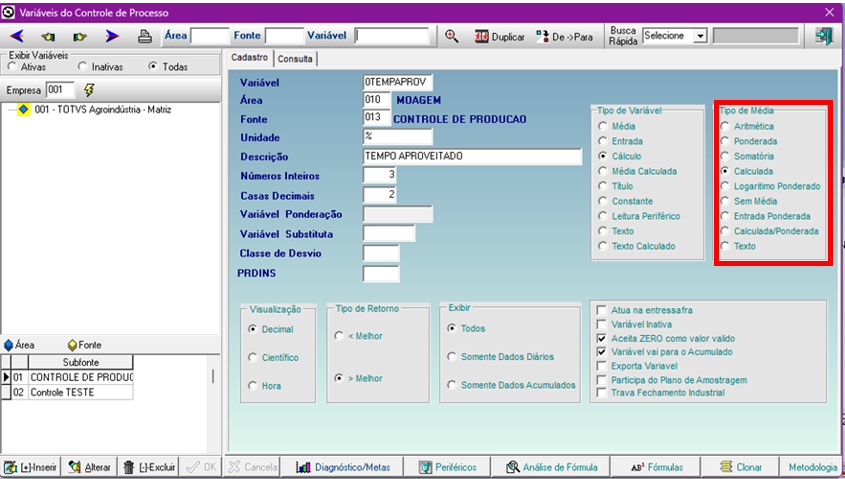Click the Duplicar button
This screenshot has height=479, width=845.
[499, 37]
